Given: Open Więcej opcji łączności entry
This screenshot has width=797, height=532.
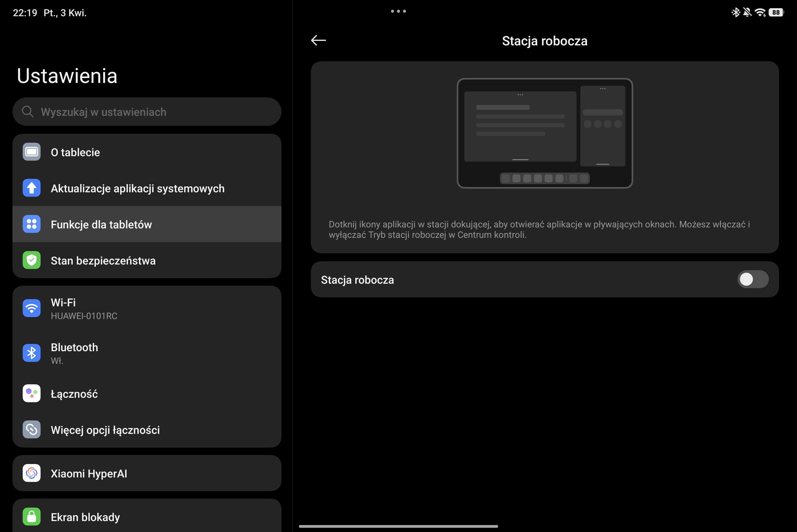Looking at the screenshot, I should 105,430.
